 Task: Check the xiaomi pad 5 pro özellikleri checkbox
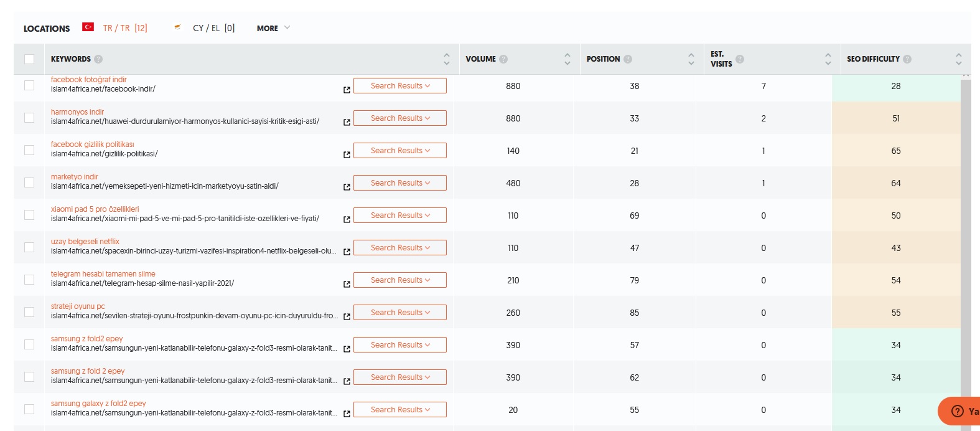coord(29,215)
